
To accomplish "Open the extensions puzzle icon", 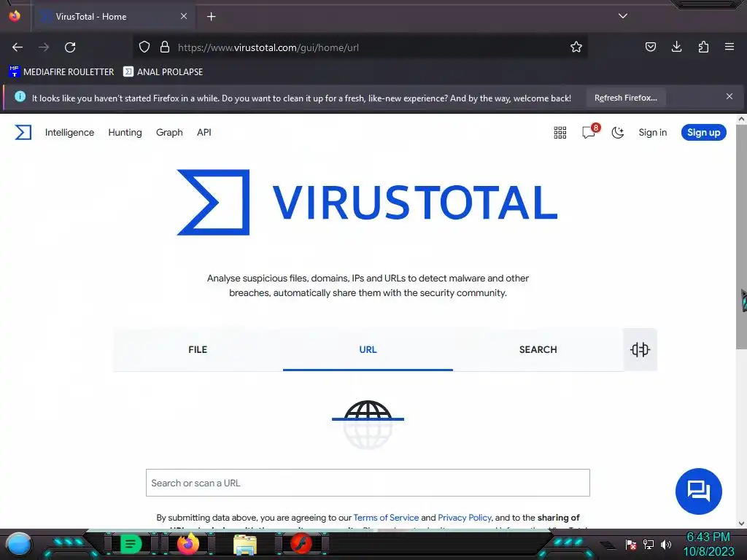I will [703, 47].
